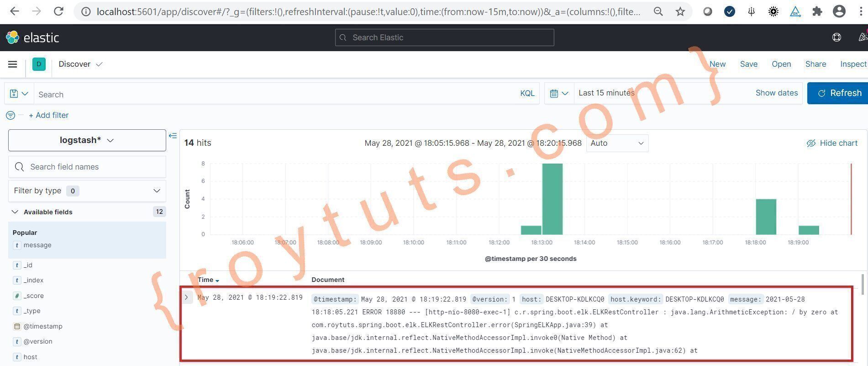The width and height of the screenshot is (868, 366).
Task: Expand the May 28 18:19:22.819 document row
Action: 186,297
